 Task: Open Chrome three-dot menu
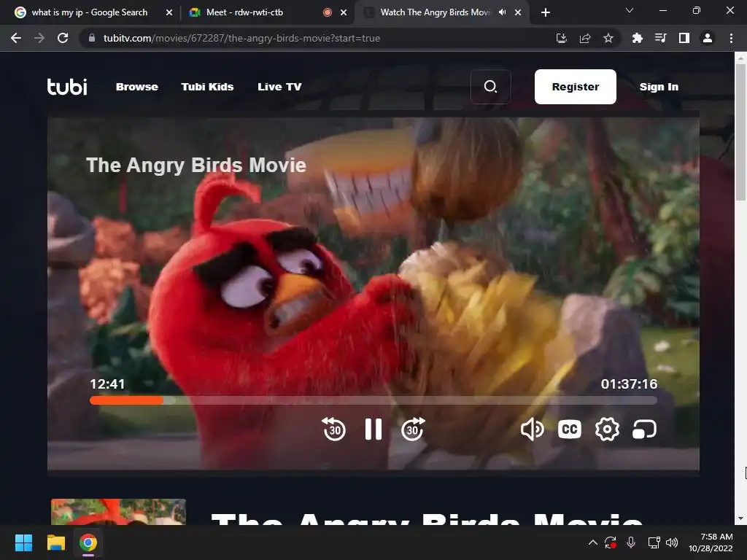tap(731, 38)
